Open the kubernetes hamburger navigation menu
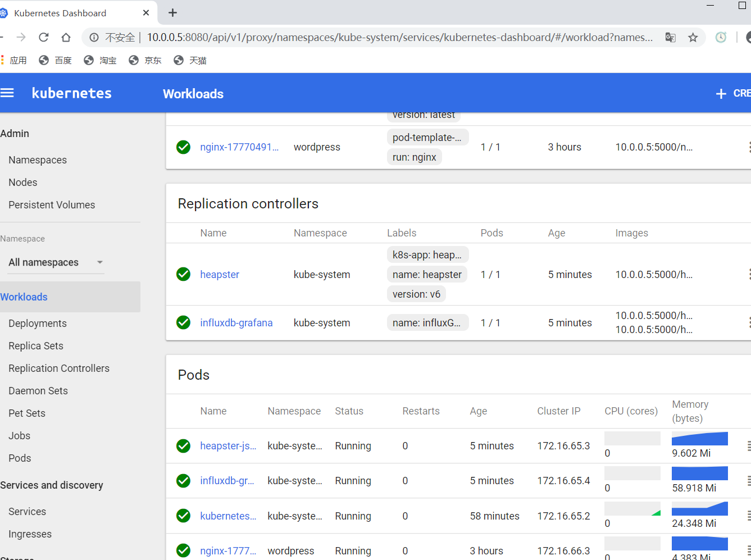Viewport: 751px width, 560px height. click(x=7, y=93)
